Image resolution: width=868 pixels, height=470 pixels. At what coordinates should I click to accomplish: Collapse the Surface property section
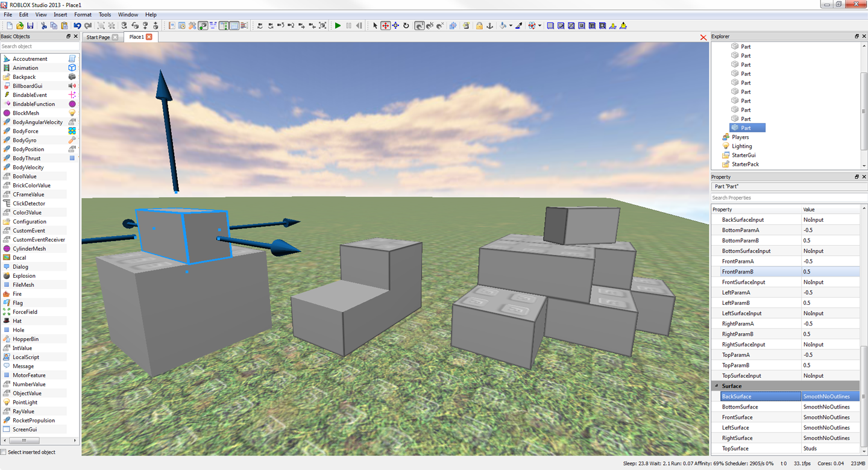pyautogui.click(x=717, y=386)
